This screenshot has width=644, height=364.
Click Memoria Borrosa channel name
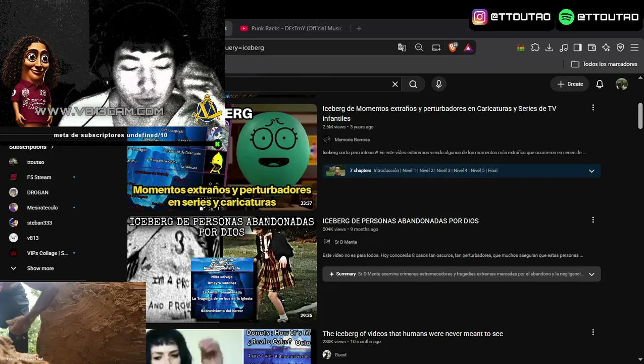coord(352,140)
